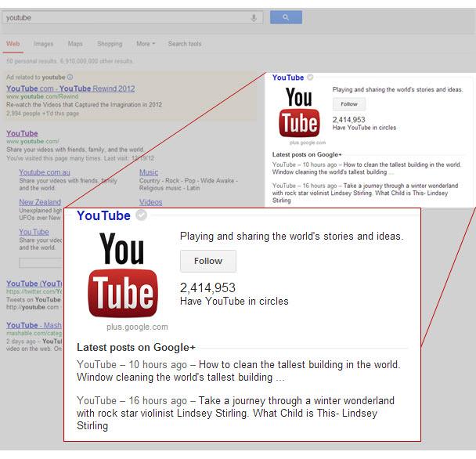Screen dimensions: 476x459
Task: Click verified checkmark badge in enlarged panel
Action: click(141, 215)
